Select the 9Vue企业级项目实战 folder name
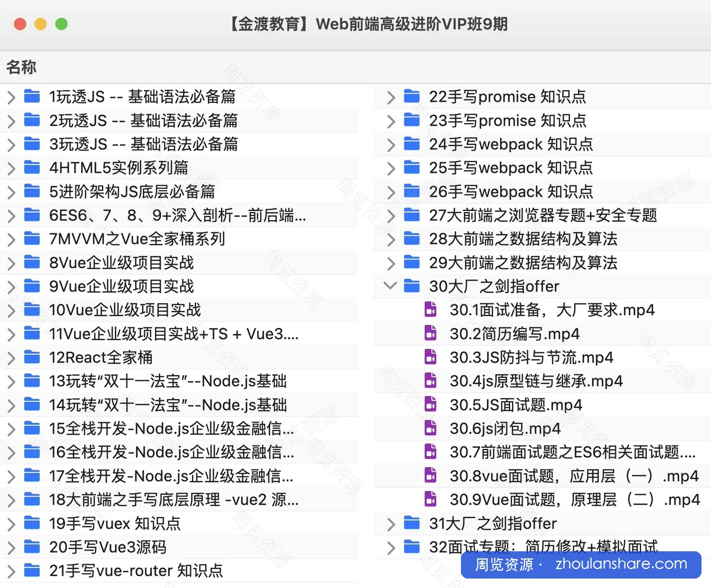 pyautogui.click(x=121, y=286)
